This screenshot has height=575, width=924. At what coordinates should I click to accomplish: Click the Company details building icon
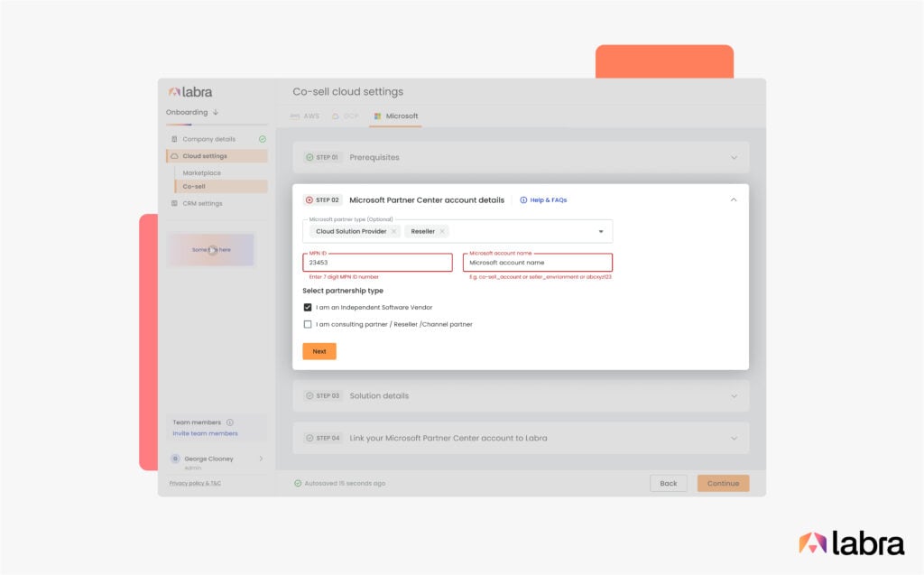(x=174, y=139)
